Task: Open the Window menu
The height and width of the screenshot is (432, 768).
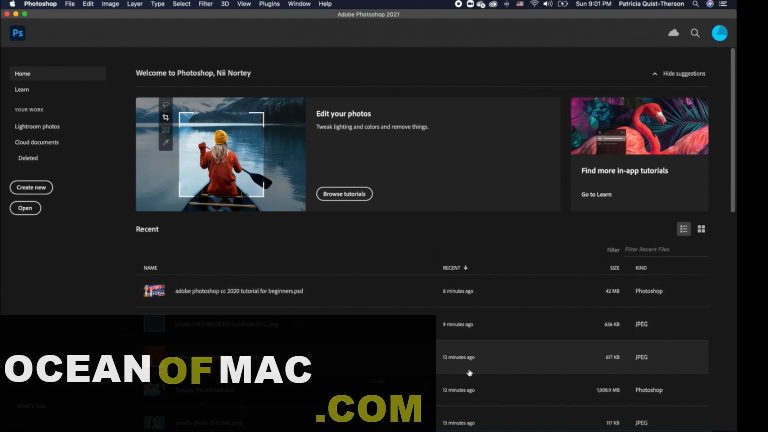Action: coord(299,4)
